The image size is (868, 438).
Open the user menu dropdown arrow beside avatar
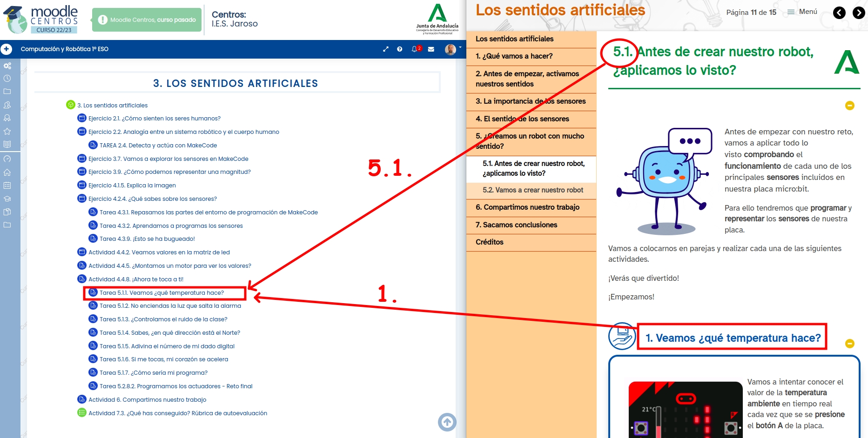pyautogui.click(x=460, y=47)
